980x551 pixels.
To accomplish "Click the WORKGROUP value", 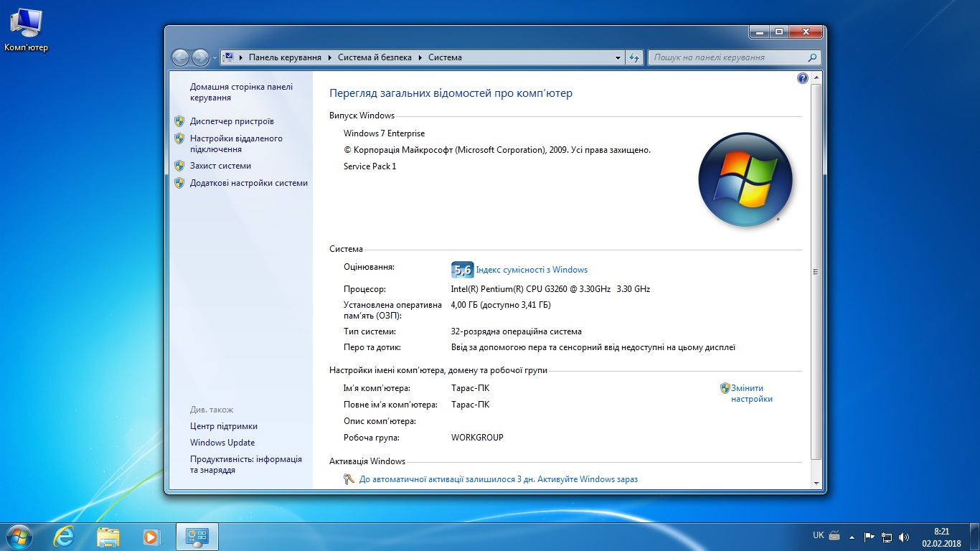I will (477, 438).
